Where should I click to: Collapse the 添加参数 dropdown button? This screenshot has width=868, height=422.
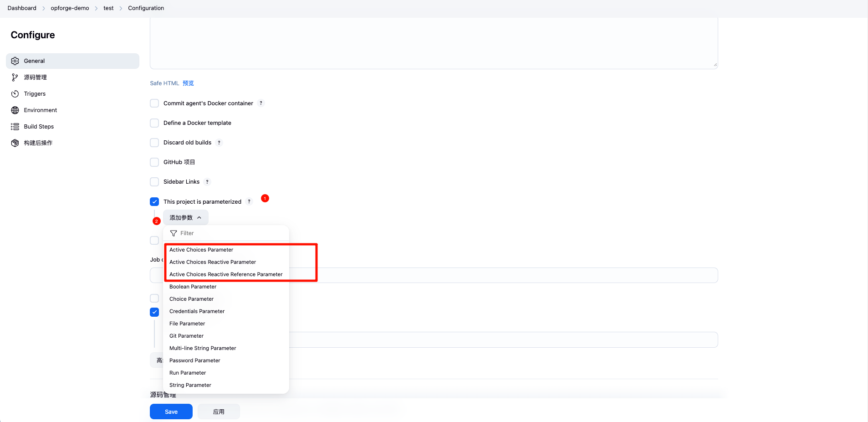[x=185, y=218]
